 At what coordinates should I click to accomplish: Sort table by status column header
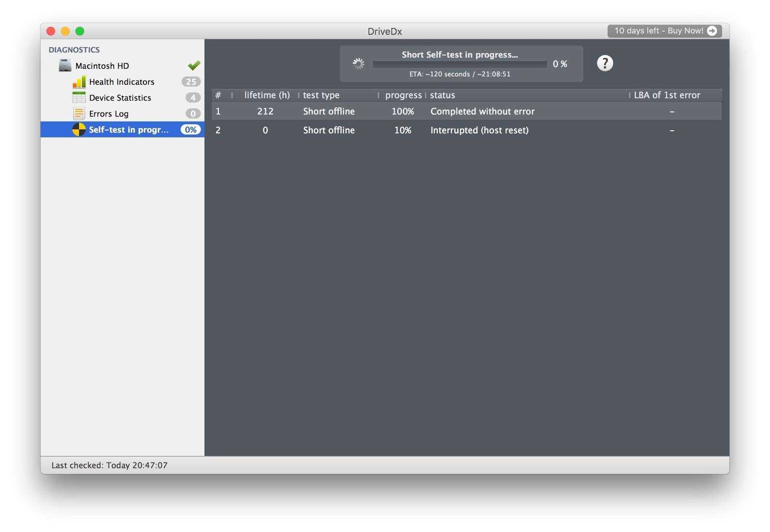[x=442, y=95]
